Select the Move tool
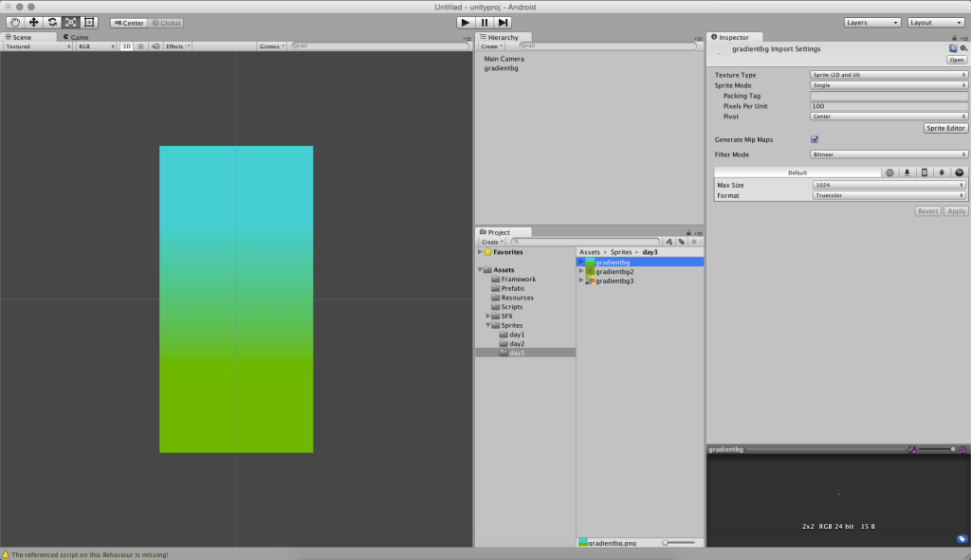The width and height of the screenshot is (971, 560). pyautogui.click(x=34, y=22)
